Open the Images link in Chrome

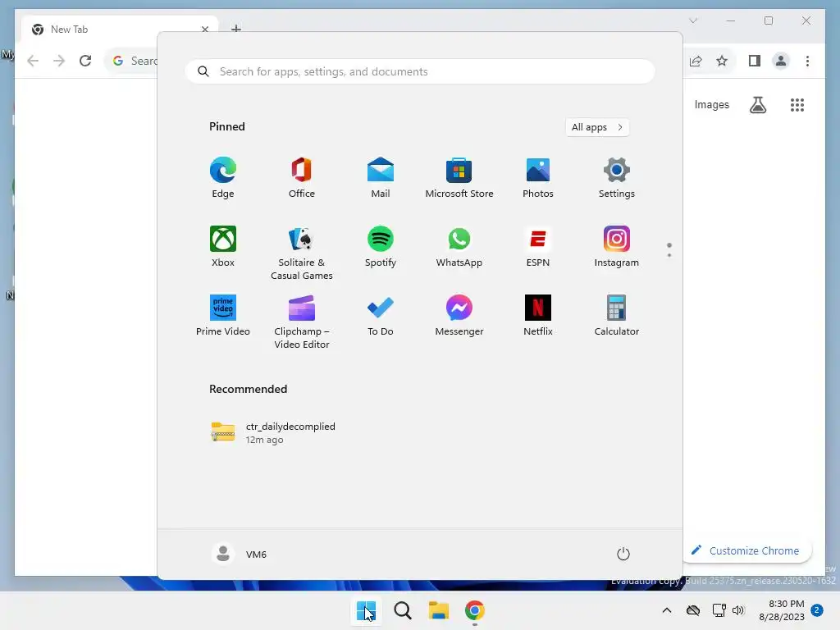click(712, 104)
